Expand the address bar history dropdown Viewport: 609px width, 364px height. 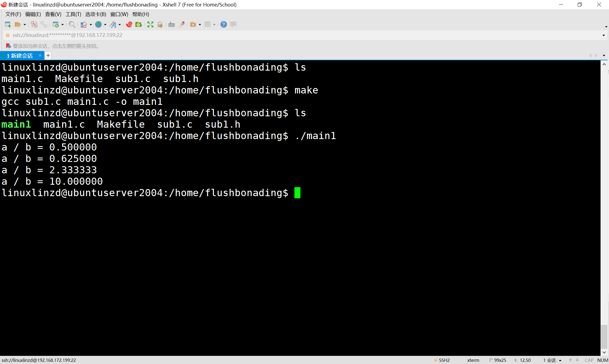[x=604, y=35]
